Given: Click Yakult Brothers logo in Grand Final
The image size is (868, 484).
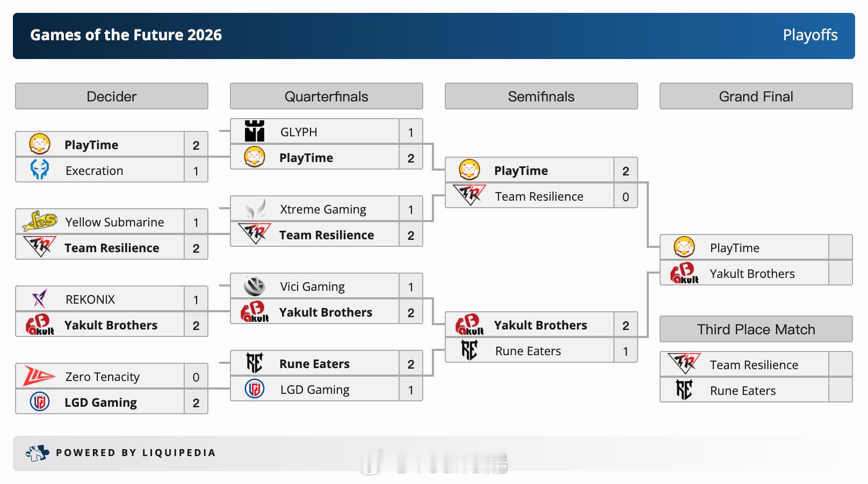Looking at the screenshot, I should coord(684,273).
